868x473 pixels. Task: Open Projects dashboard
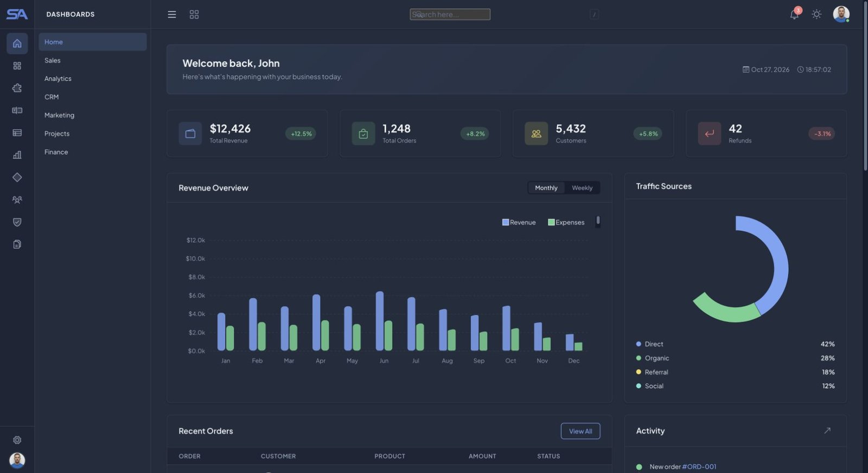point(93,134)
